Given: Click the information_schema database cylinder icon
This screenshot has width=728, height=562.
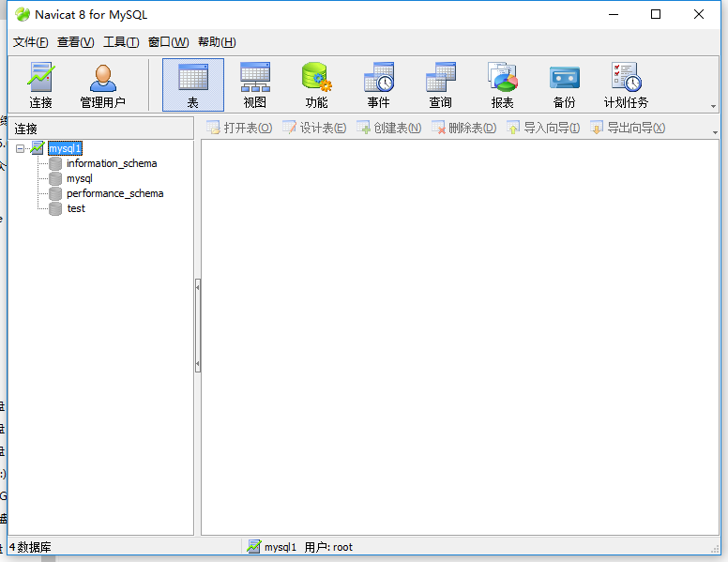Looking at the screenshot, I should tap(55, 163).
